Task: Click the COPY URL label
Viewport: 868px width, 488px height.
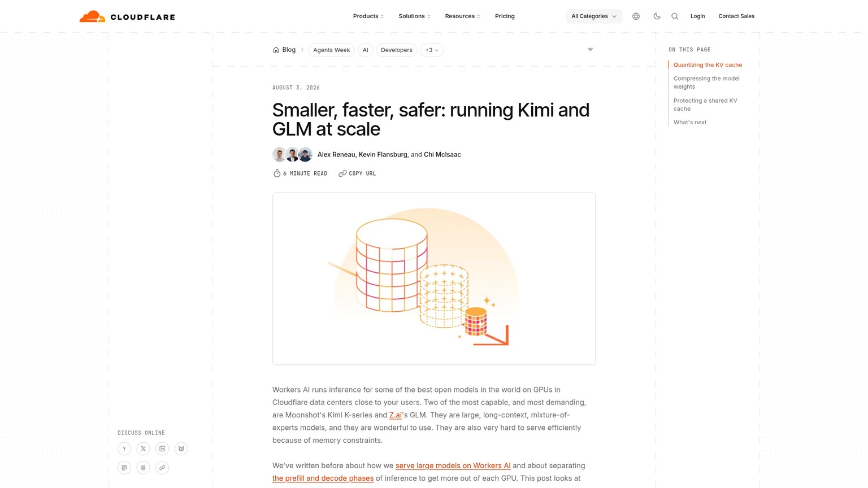Action: point(362,173)
